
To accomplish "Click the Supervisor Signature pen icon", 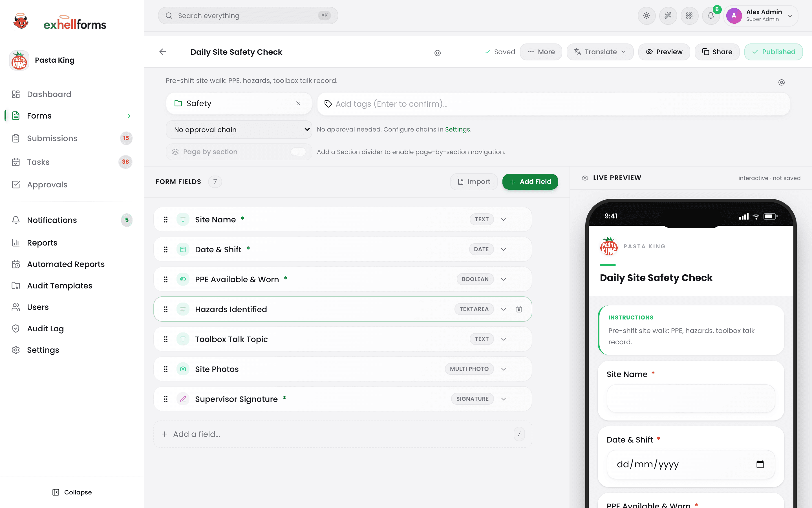I will (x=183, y=399).
